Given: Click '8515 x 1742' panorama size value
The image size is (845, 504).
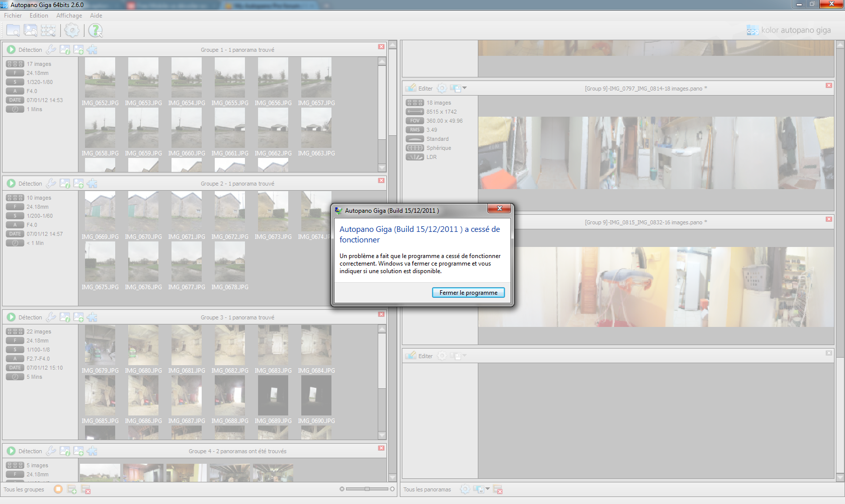Looking at the screenshot, I should click(x=442, y=112).
